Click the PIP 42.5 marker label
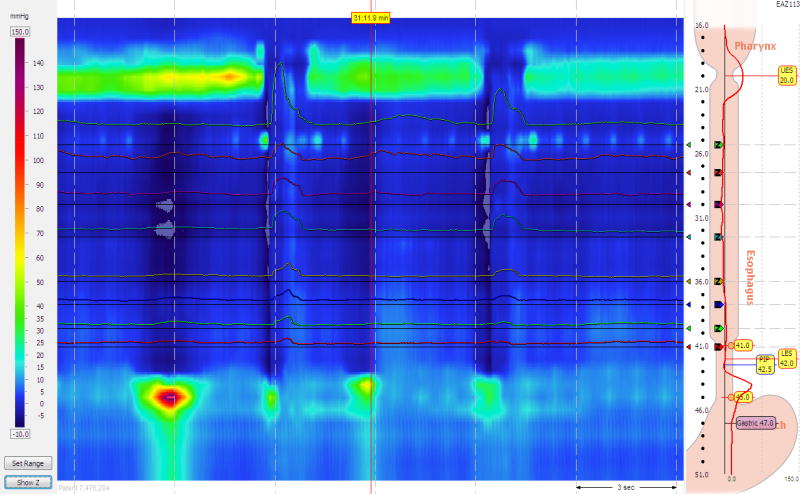 click(x=764, y=364)
